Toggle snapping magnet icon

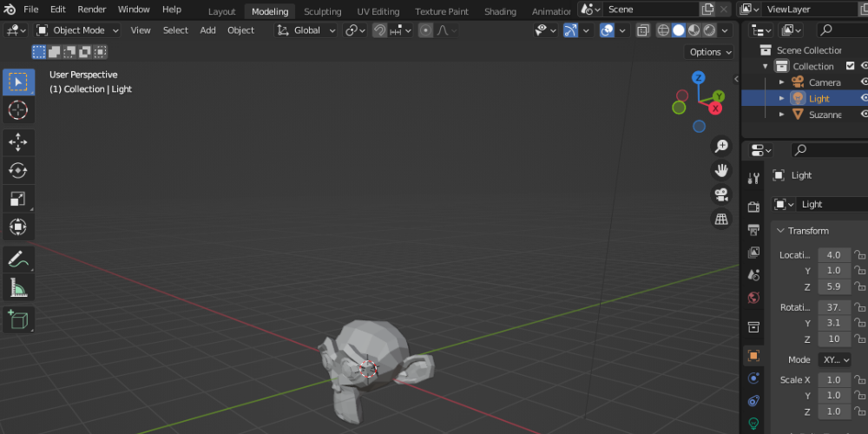pos(379,30)
